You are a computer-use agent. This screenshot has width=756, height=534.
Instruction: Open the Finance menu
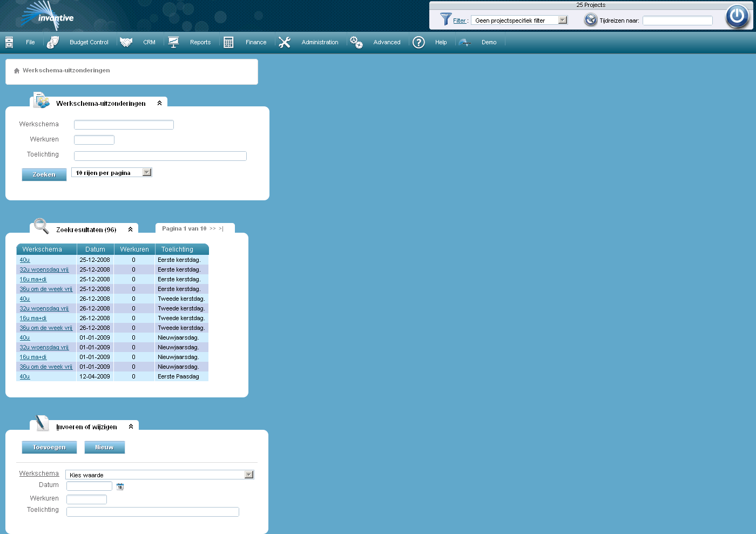[x=256, y=42]
